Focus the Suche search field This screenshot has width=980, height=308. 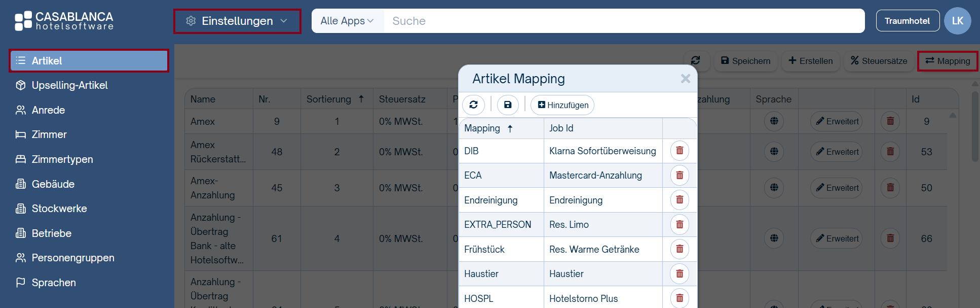tap(624, 21)
